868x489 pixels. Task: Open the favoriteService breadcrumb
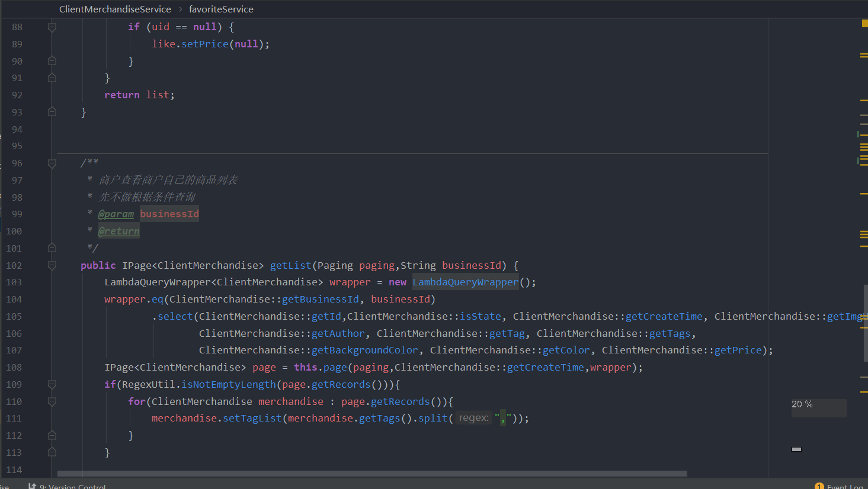coord(221,9)
